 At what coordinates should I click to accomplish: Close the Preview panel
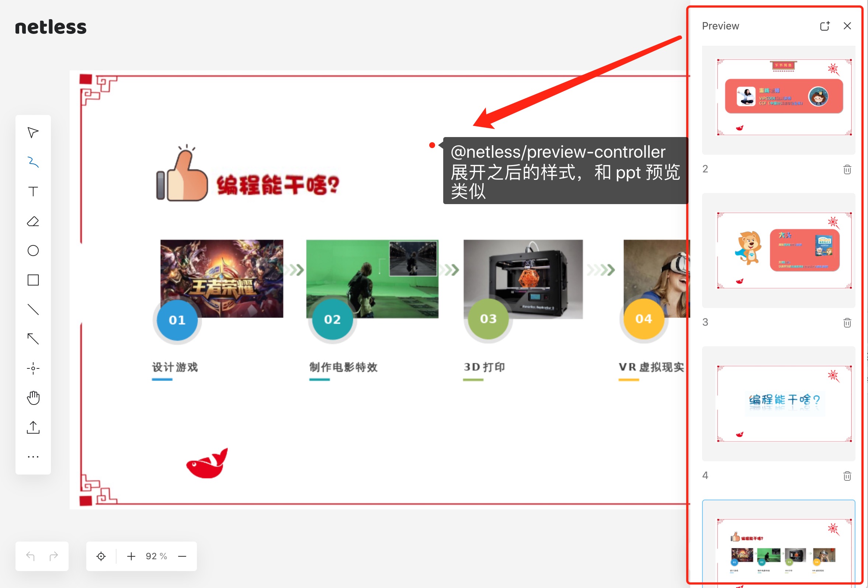tap(847, 26)
